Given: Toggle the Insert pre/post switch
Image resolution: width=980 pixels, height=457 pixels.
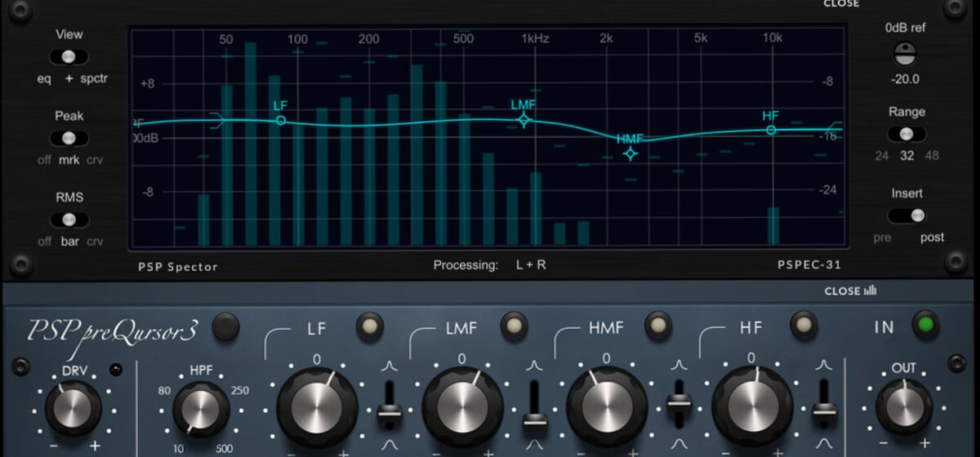Looking at the screenshot, I should pyautogui.click(x=906, y=215).
